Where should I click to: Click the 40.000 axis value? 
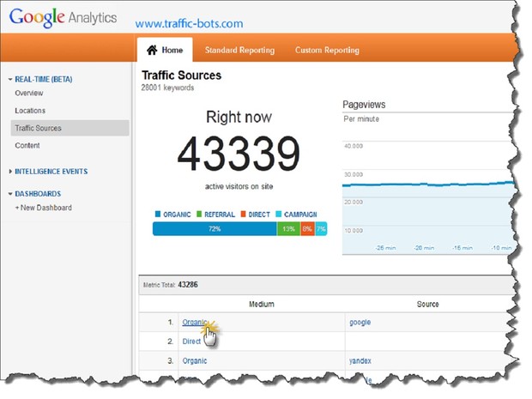coord(354,146)
